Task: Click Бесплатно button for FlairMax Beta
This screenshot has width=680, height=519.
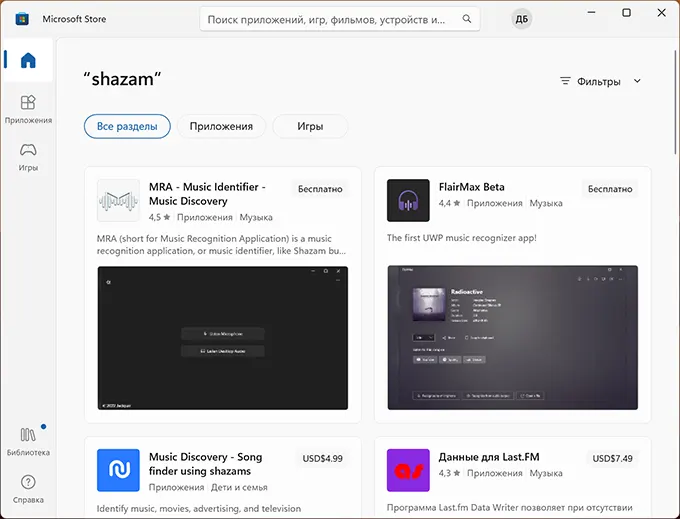Action: (610, 189)
